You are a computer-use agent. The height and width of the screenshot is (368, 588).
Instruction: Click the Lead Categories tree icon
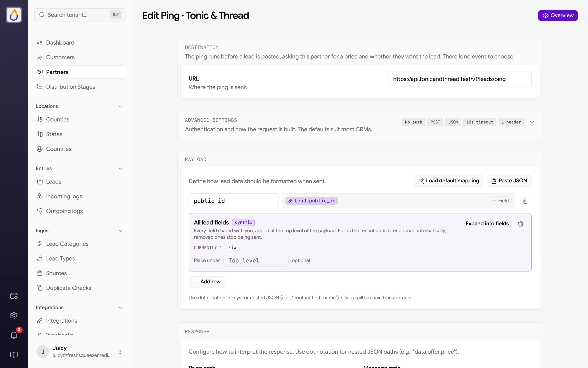[x=40, y=244]
